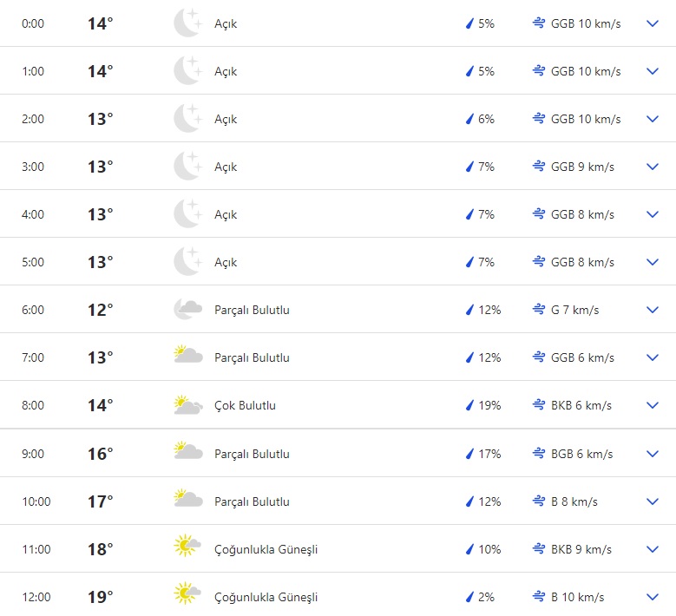Expand the 0:00 hourly forecast details
The width and height of the screenshot is (676, 616).
click(653, 23)
